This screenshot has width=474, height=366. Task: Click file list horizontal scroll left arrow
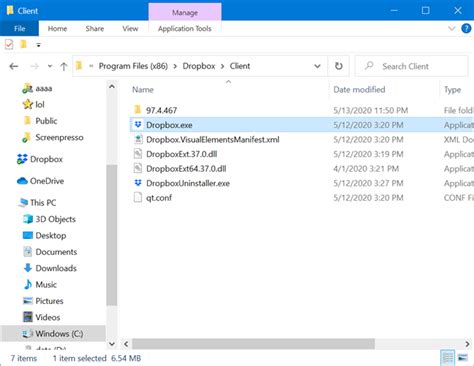coord(126,344)
